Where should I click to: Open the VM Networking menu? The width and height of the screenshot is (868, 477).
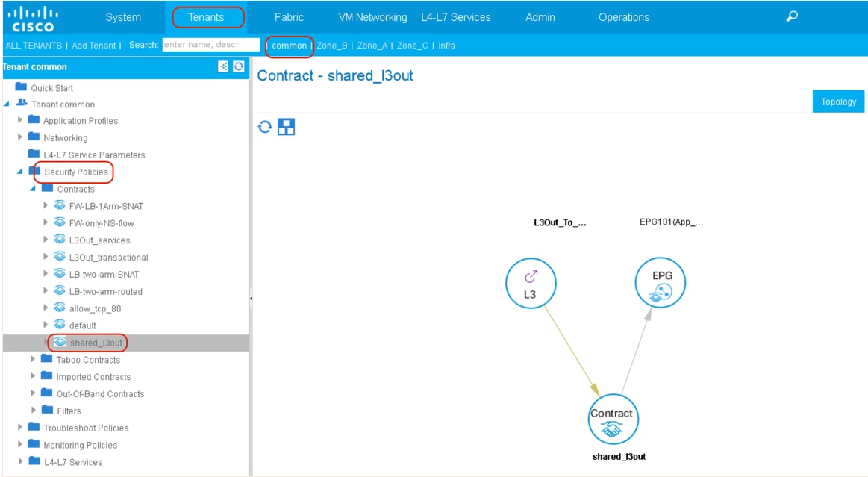[x=372, y=17]
